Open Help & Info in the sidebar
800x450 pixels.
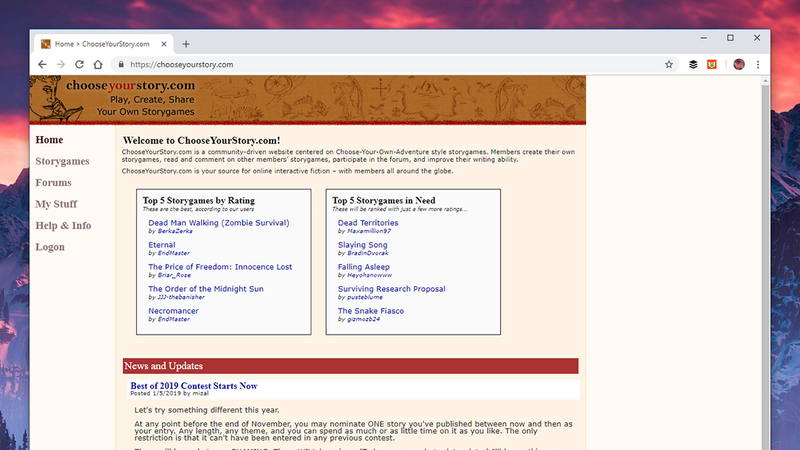coord(63,226)
